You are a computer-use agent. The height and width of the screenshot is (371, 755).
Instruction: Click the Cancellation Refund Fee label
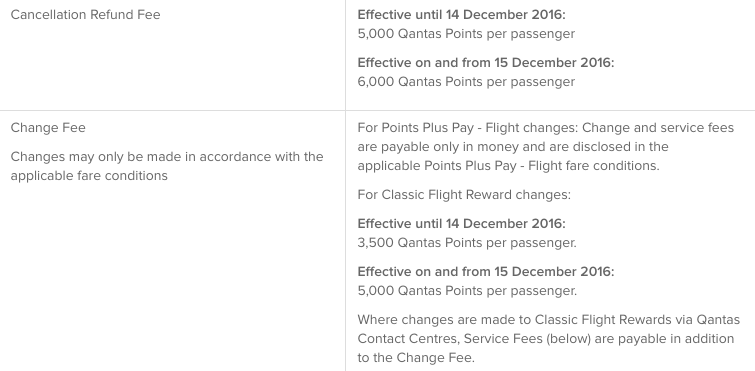pyautogui.click(x=85, y=14)
